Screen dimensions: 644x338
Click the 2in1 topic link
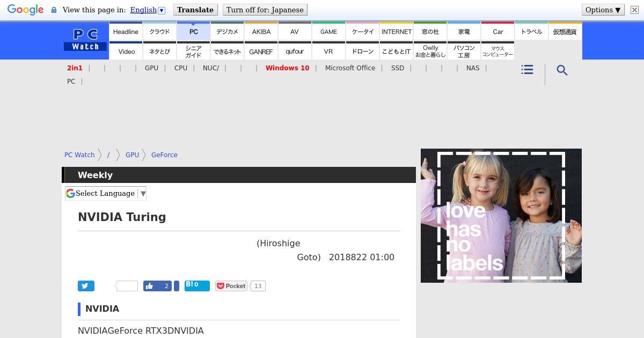75,68
